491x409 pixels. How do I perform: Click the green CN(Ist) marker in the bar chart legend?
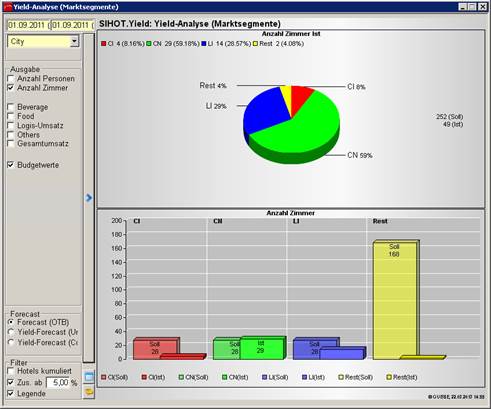[225, 377]
